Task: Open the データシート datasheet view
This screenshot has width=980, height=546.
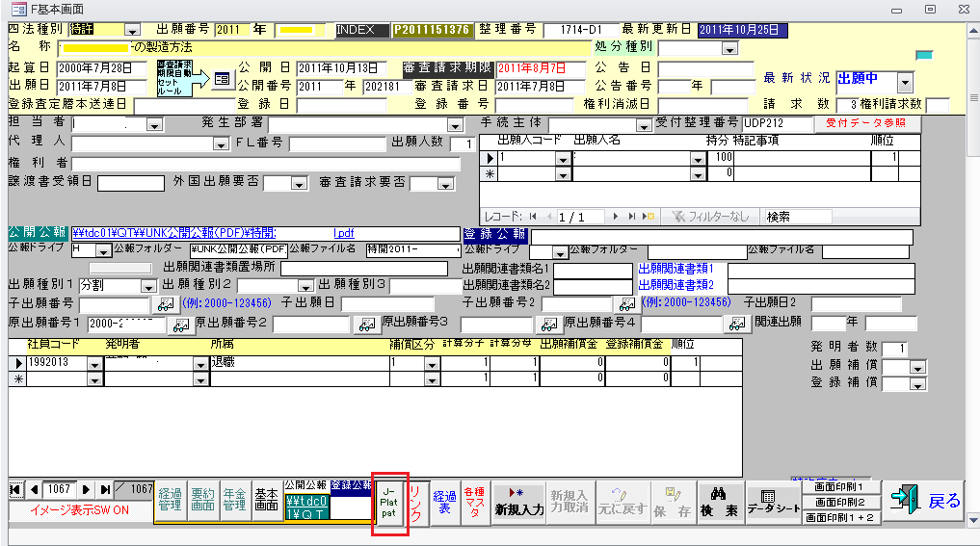Action: pyautogui.click(x=773, y=501)
